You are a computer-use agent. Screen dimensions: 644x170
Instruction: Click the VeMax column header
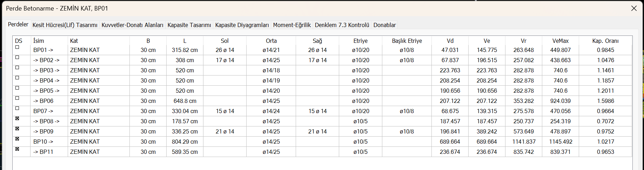(560, 41)
